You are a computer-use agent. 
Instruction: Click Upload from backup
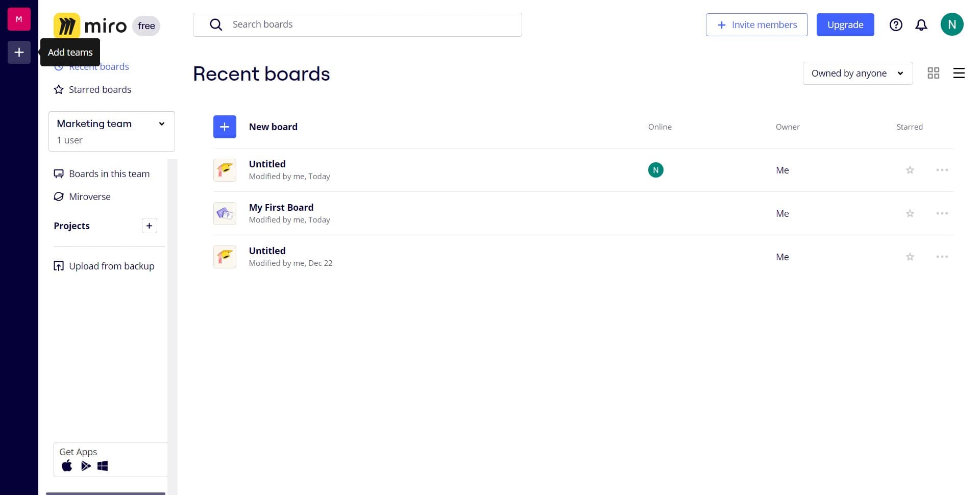click(x=111, y=266)
